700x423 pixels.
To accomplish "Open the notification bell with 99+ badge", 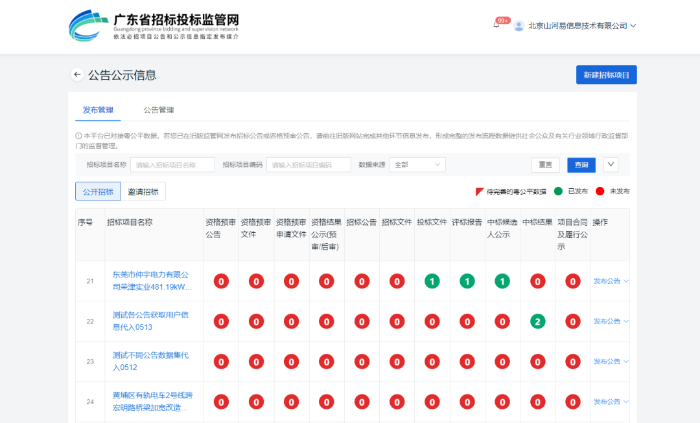I will pos(498,25).
